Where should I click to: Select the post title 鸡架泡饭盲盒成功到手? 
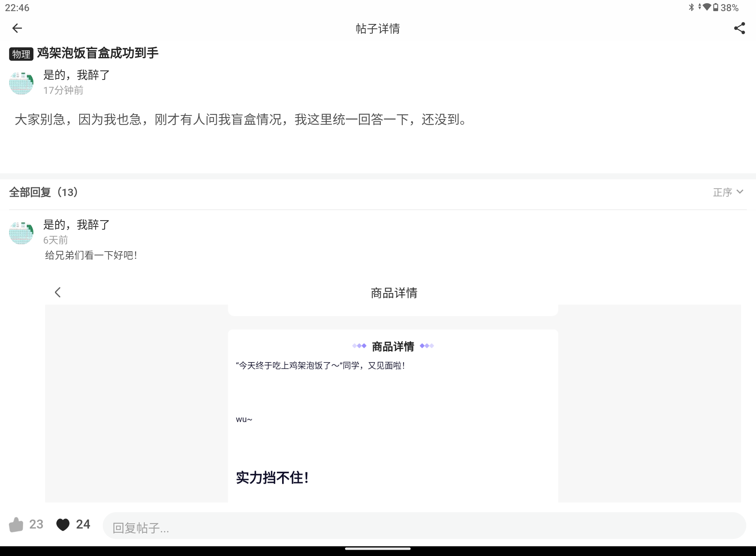coord(98,53)
